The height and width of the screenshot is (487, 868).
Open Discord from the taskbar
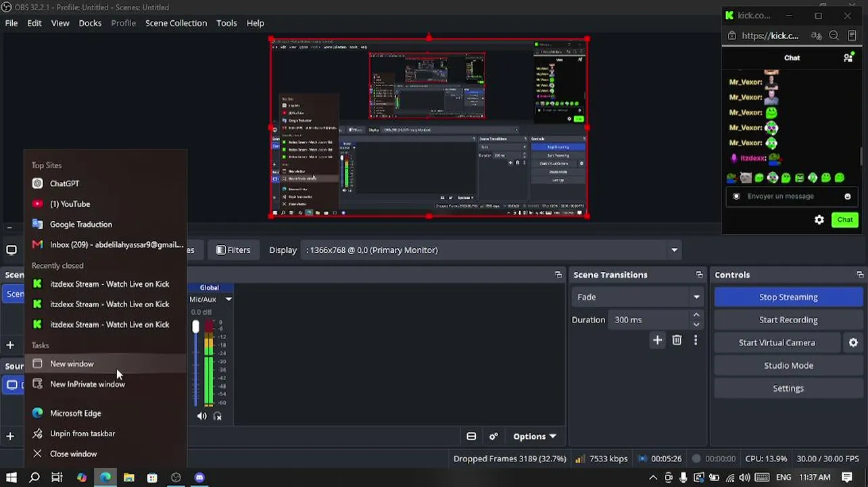click(x=199, y=478)
